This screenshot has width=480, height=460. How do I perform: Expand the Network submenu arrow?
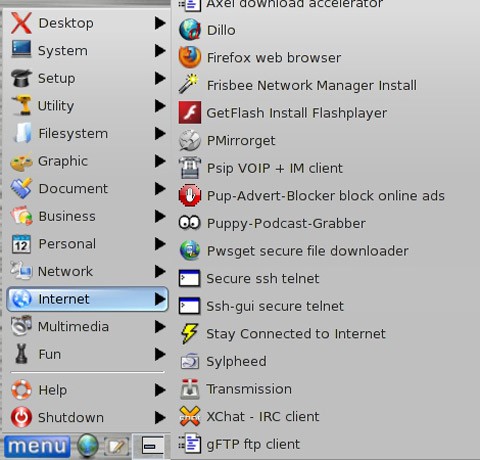(160, 271)
